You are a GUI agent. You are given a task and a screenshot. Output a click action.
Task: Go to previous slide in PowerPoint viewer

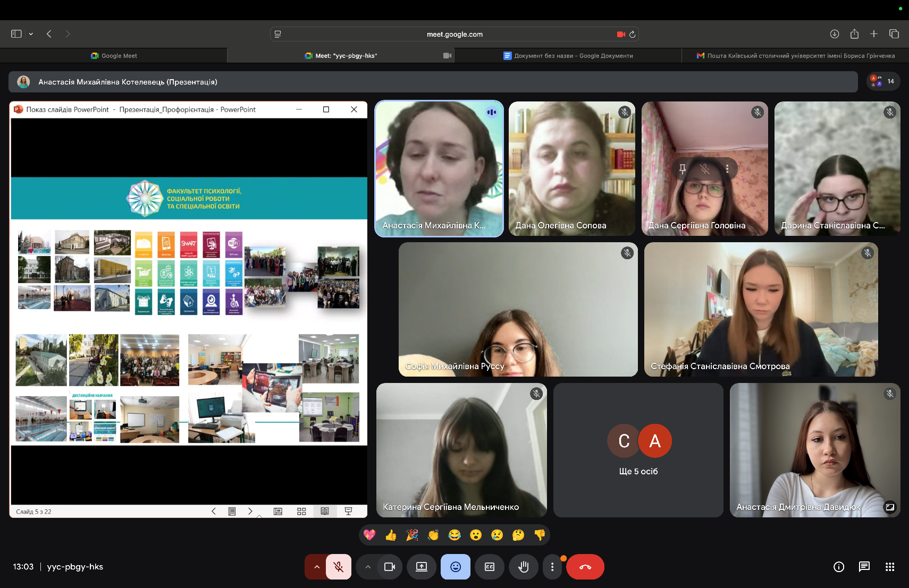(214, 511)
